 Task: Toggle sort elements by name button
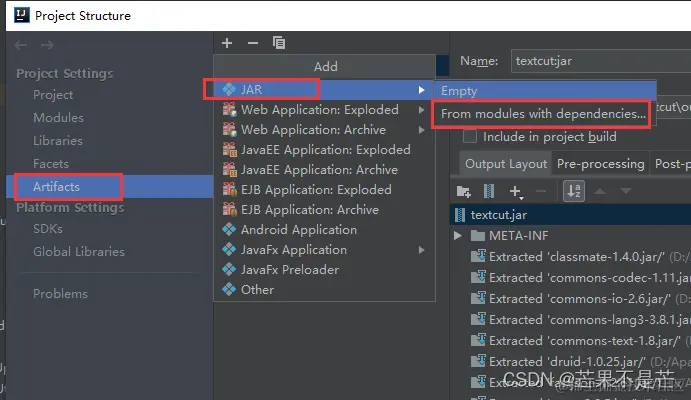pos(574,191)
